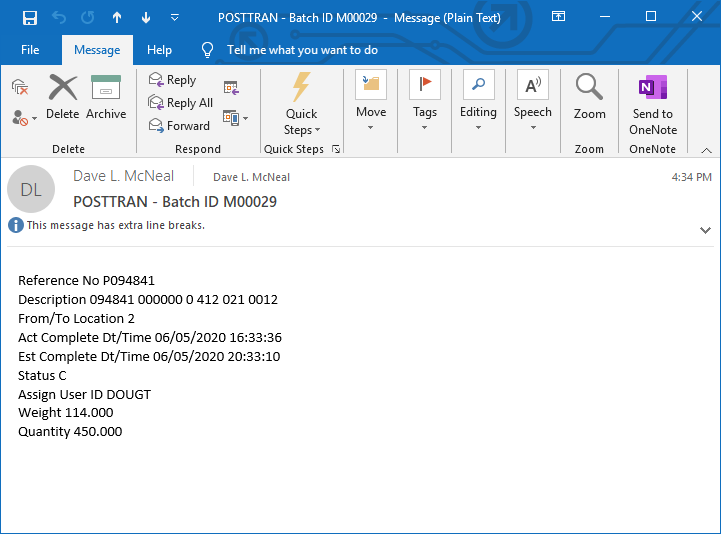Click the 4:34 PM received time
The height and width of the screenshot is (534, 721).
(691, 177)
